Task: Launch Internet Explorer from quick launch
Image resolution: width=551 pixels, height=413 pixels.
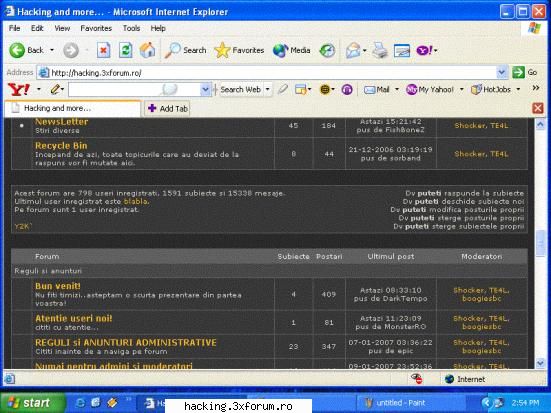Action: (x=80, y=403)
